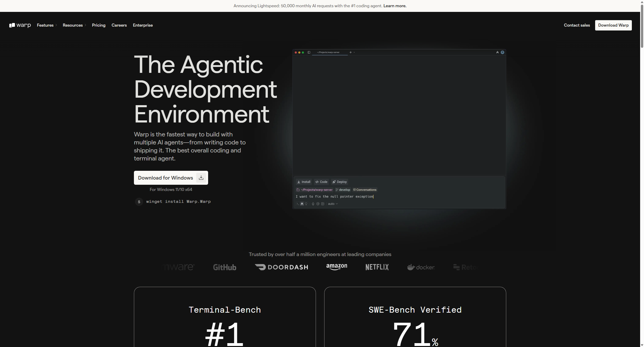Screen dimensions: 644x347
Task: Follow the Learn more announcement link
Action: pos(395,6)
